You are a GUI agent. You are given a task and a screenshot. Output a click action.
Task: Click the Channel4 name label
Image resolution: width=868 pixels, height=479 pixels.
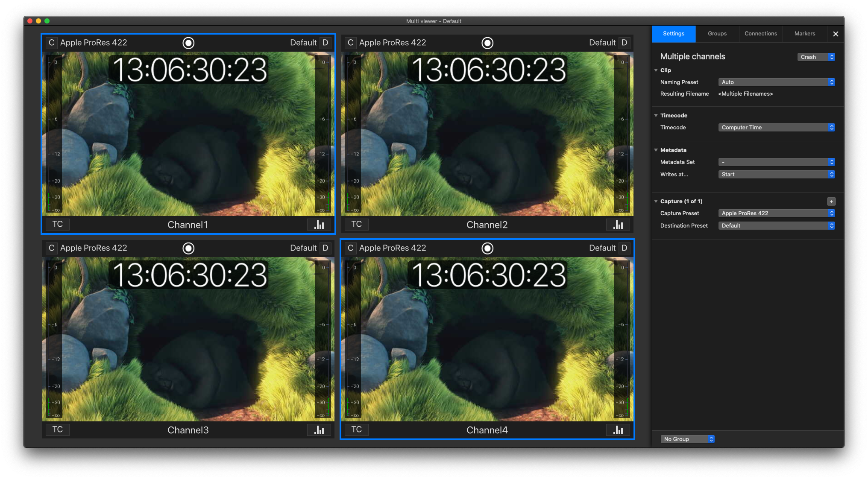click(487, 430)
